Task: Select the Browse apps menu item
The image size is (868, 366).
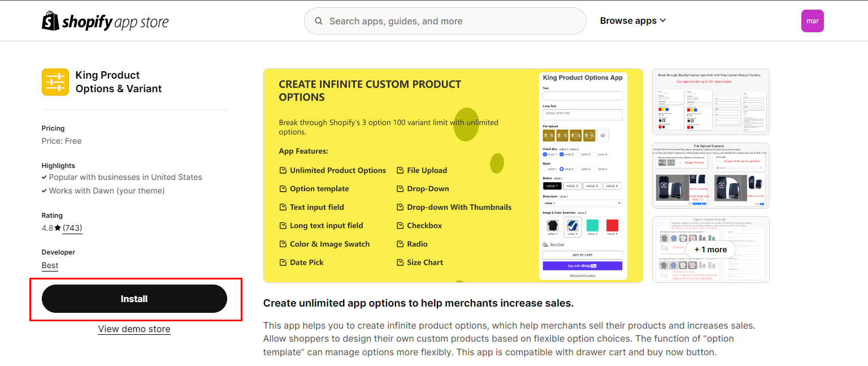Action: tap(629, 20)
